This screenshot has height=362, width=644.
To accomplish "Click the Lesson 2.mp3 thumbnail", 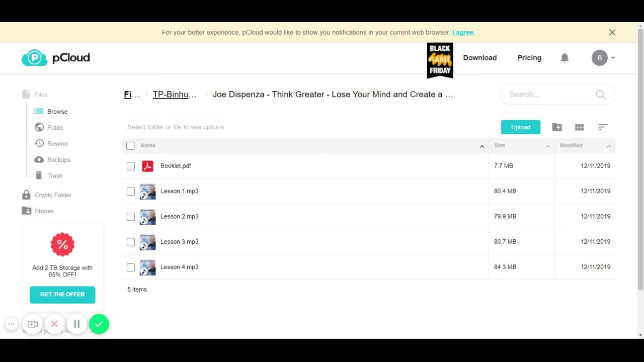I will (147, 217).
